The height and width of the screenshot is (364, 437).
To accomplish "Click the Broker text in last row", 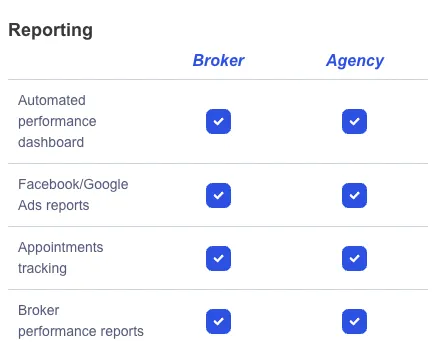I will (x=39, y=310).
